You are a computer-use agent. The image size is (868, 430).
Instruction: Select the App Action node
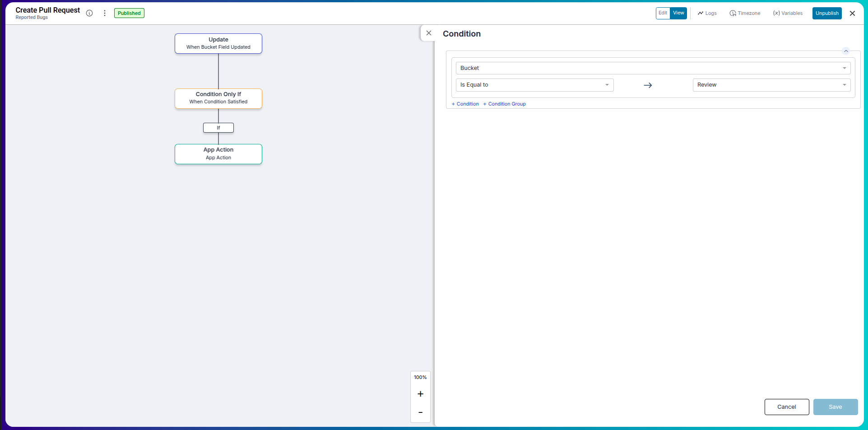(x=218, y=154)
